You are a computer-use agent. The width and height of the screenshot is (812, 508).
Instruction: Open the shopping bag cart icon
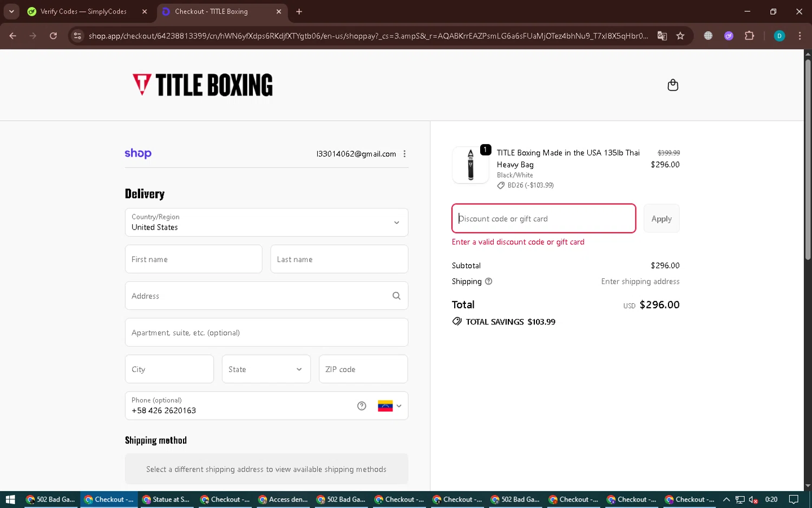tap(673, 85)
